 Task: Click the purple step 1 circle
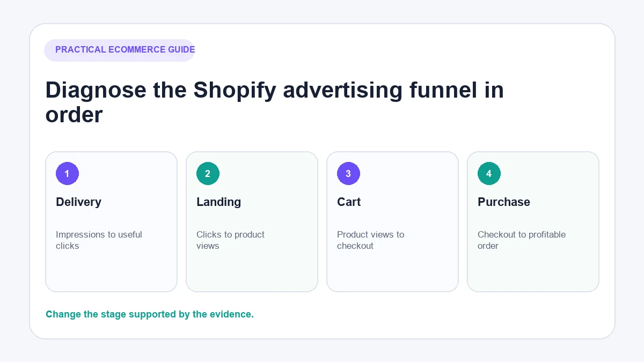[67, 174]
